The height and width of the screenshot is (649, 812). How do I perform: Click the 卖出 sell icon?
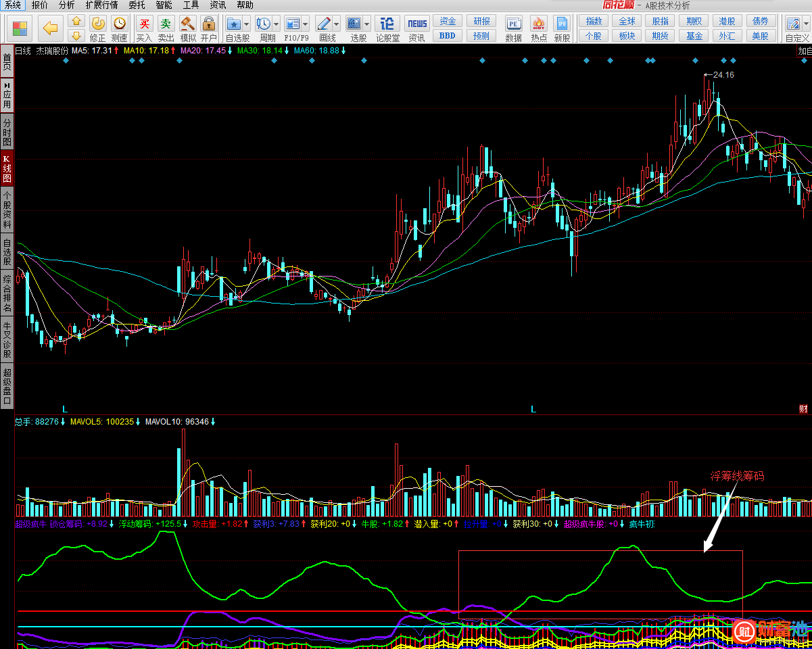pyautogui.click(x=166, y=24)
